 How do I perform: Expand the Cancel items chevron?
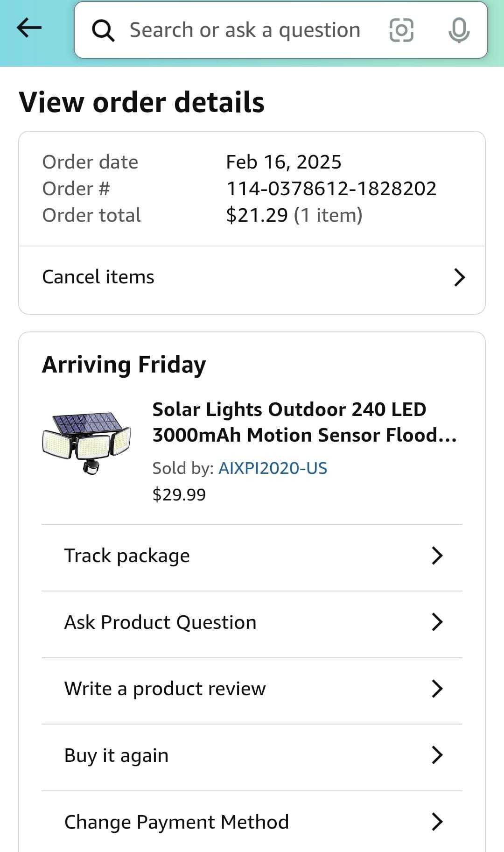click(459, 277)
